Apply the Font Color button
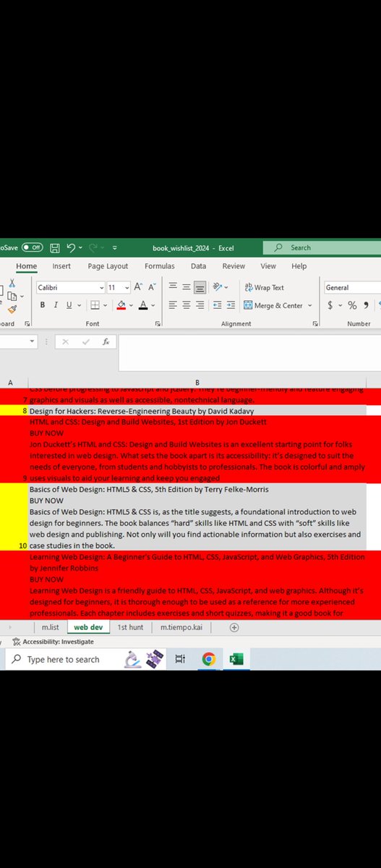The height and width of the screenshot is (868, 381). coord(143,305)
